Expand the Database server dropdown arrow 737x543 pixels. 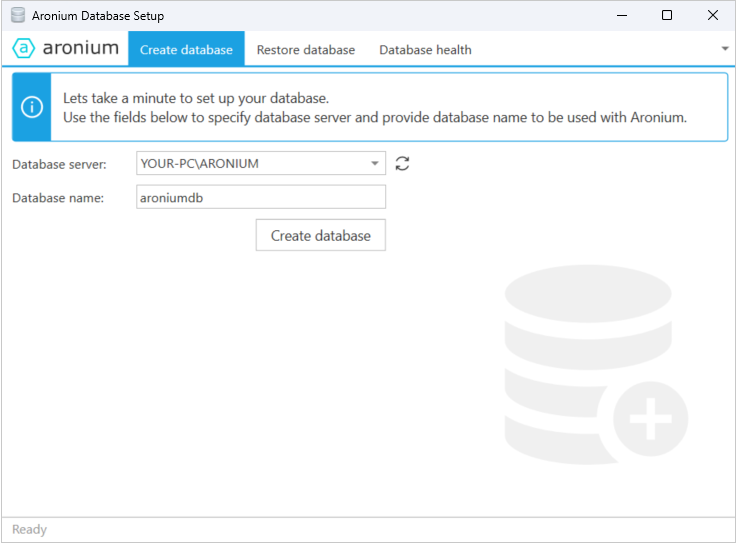[375, 164]
